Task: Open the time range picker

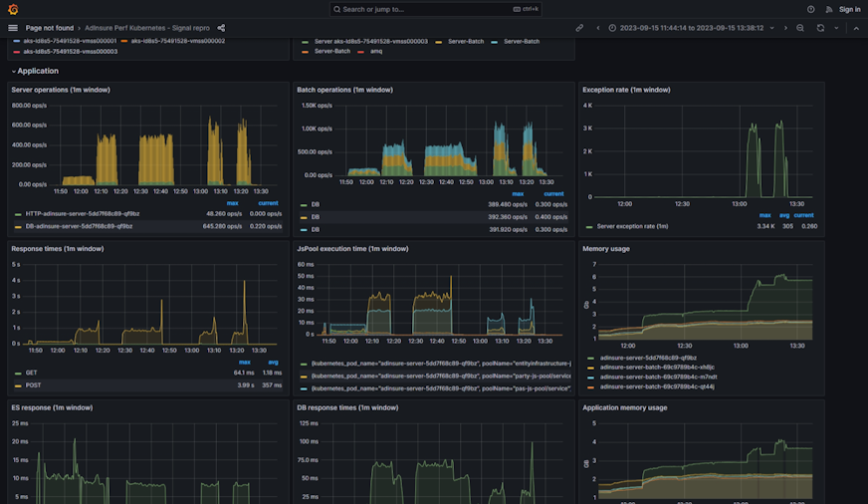Action: [692, 28]
